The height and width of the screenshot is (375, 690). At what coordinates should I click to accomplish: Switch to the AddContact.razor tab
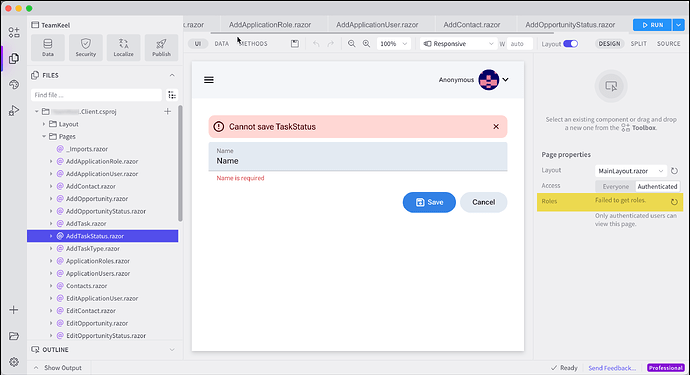(x=471, y=25)
